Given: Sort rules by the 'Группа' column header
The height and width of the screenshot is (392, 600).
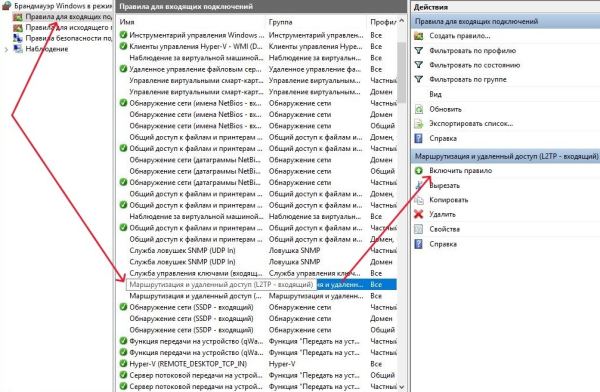Looking at the screenshot, I should 316,22.
